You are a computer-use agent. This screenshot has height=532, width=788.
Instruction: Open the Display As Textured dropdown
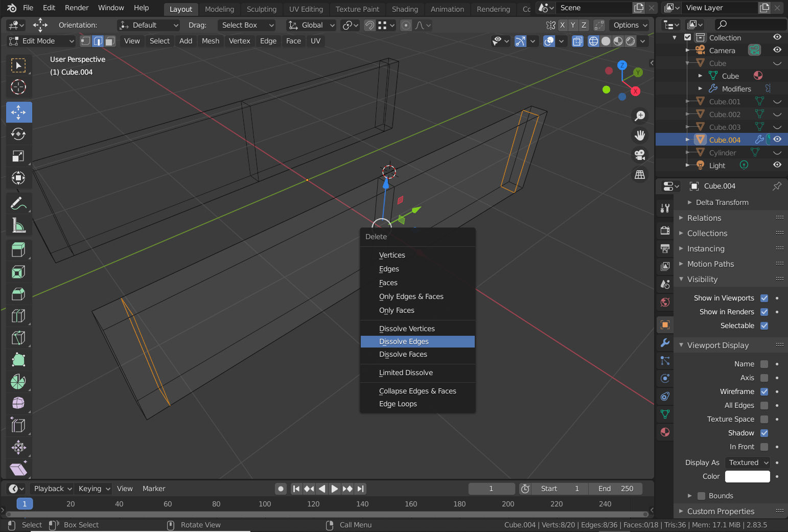[748, 462]
